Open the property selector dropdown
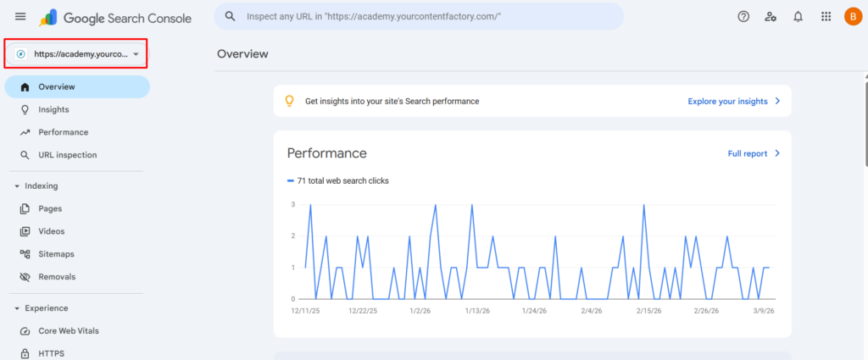The image size is (868, 360). tap(76, 54)
